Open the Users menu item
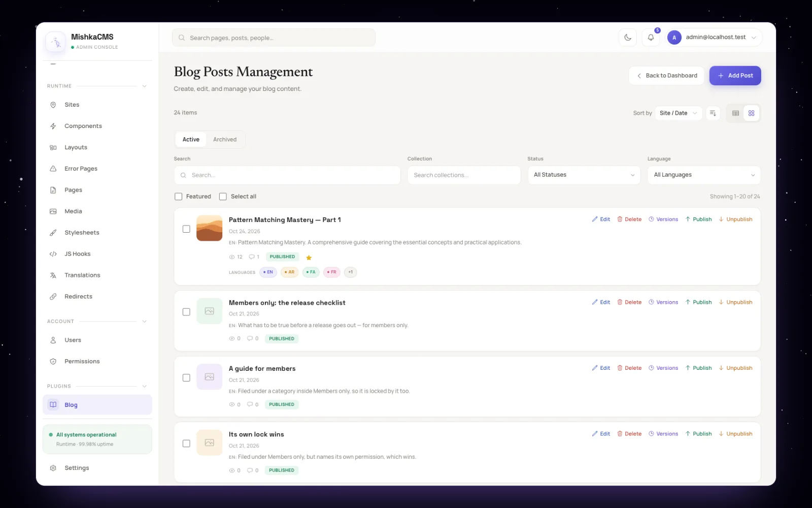812x508 pixels. click(97, 340)
